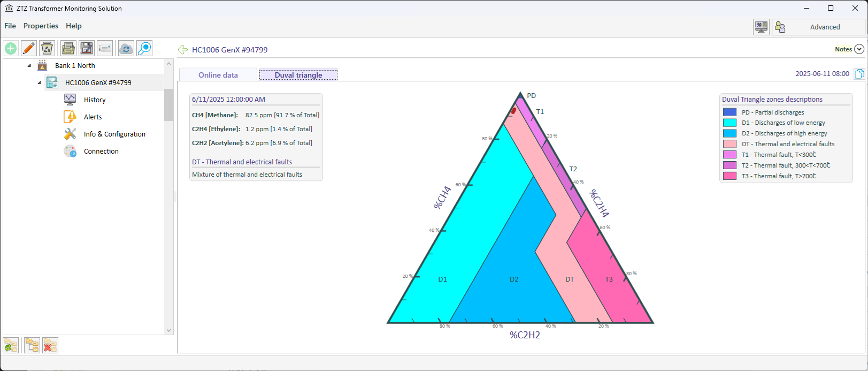Open Alerts in the device tree
The height and width of the screenshot is (371, 868).
pyautogui.click(x=93, y=117)
